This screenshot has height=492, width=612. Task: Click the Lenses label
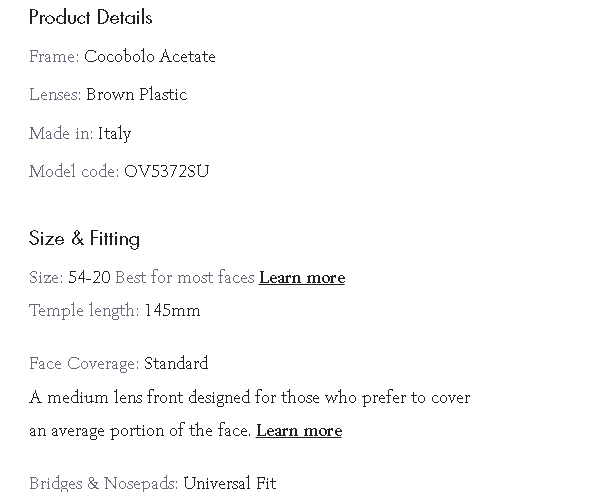55,95
